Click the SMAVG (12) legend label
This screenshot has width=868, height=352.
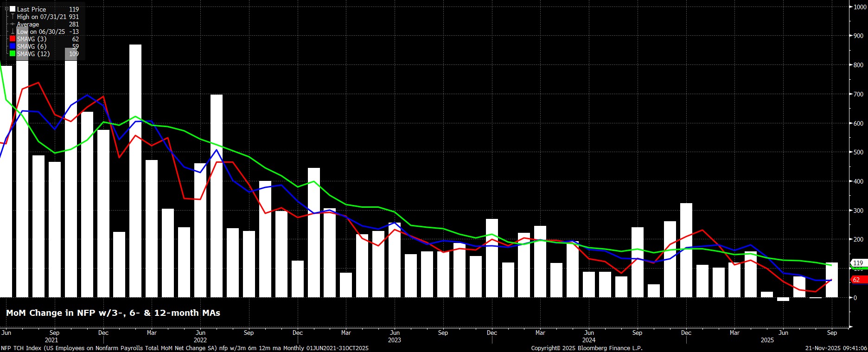click(32, 54)
